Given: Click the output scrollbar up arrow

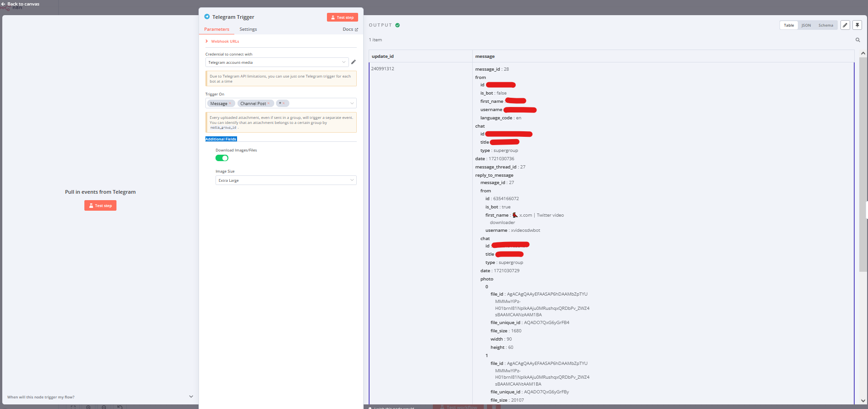Looking at the screenshot, I should 863,53.
